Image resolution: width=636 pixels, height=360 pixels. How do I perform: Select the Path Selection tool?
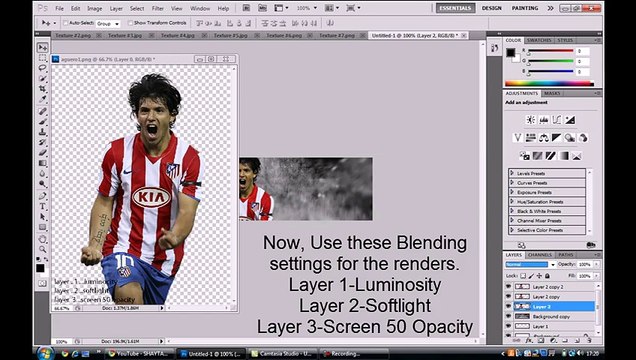(x=42, y=217)
